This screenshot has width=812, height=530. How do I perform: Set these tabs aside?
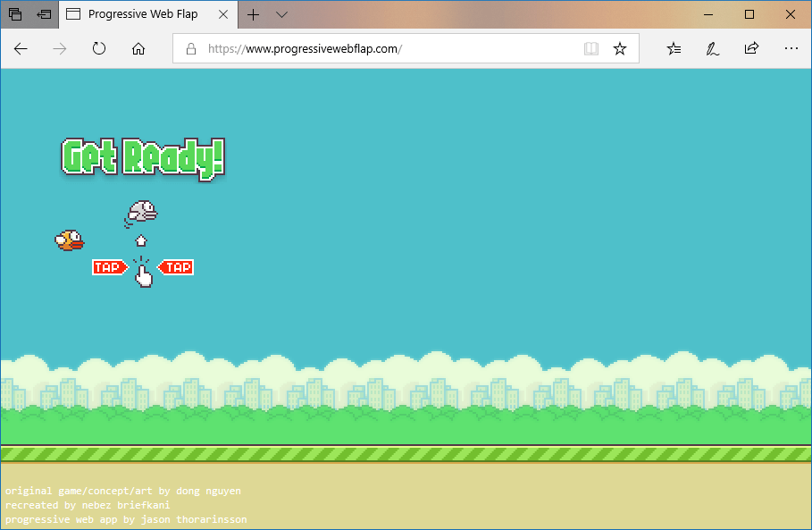[44, 14]
